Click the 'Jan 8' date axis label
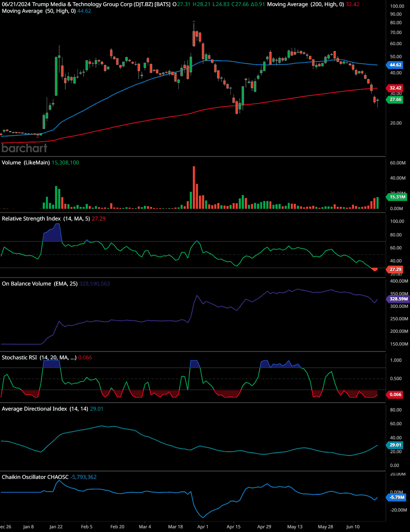The image size is (410, 532). tap(29, 527)
